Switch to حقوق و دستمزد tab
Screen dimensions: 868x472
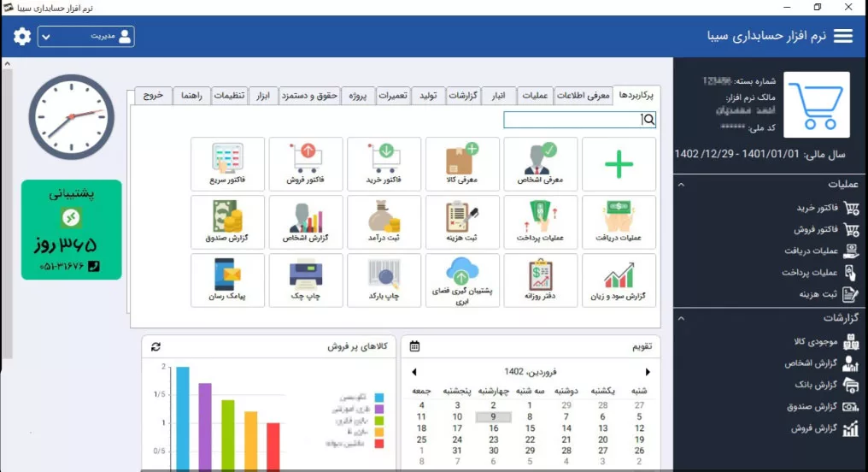309,96
